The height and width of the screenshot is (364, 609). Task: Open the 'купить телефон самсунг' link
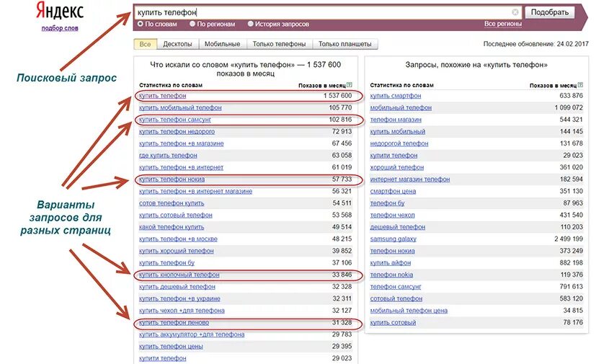point(175,120)
